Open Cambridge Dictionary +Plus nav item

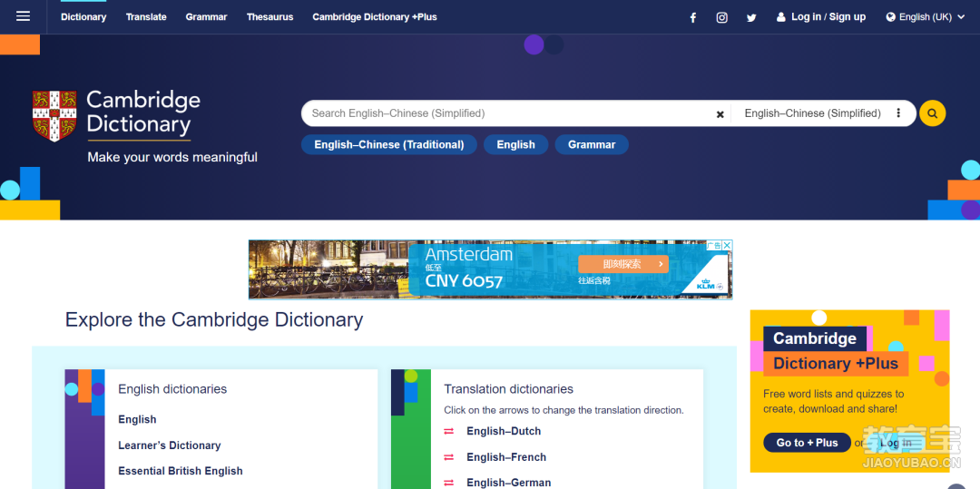pos(375,17)
